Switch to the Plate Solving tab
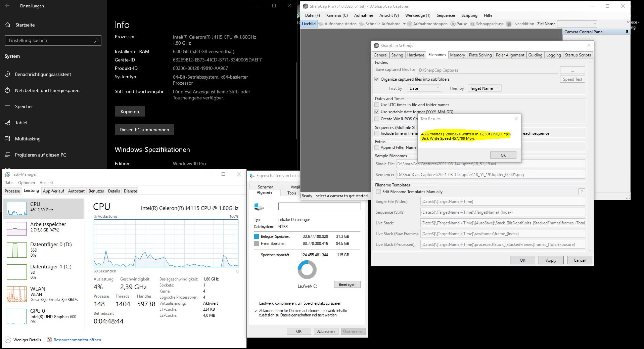The height and width of the screenshot is (349, 644). click(x=480, y=55)
